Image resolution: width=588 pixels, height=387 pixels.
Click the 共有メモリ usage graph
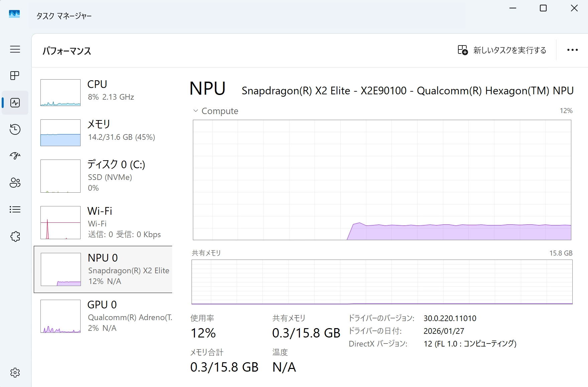point(382,282)
